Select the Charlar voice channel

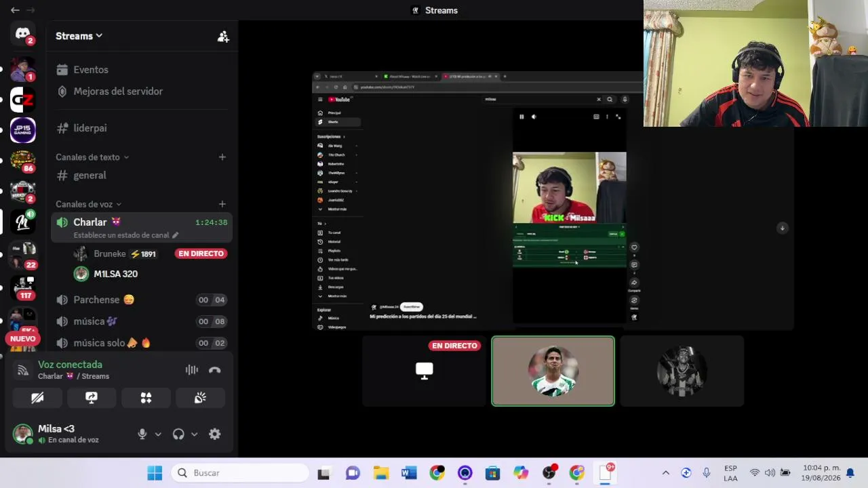tap(142, 228)
